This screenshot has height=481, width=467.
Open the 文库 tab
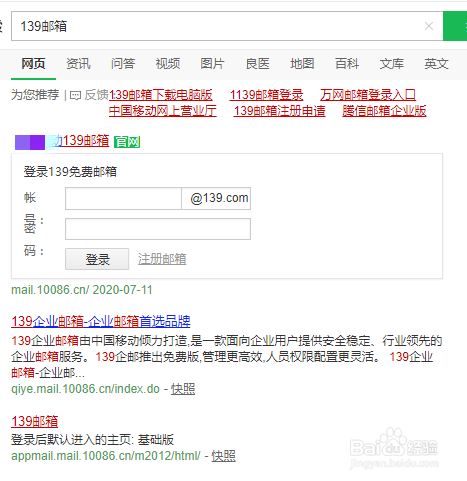tap(392, 63)
